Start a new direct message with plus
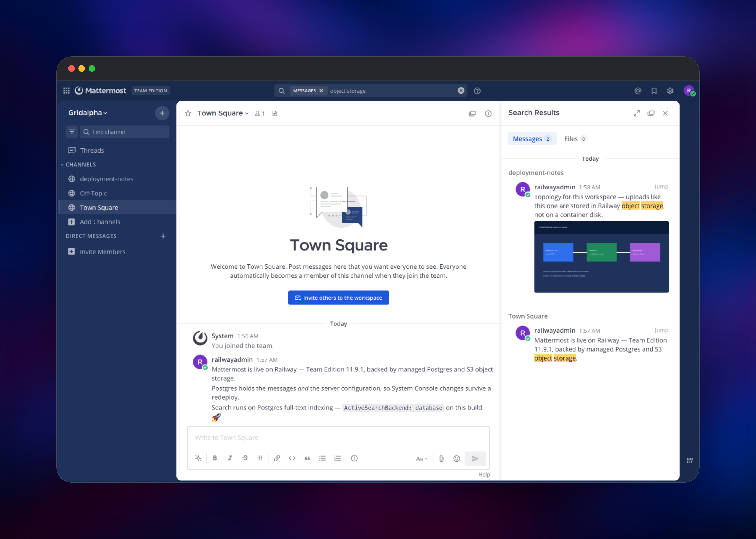Screen dimensions: 756x539 click(163, 236)
